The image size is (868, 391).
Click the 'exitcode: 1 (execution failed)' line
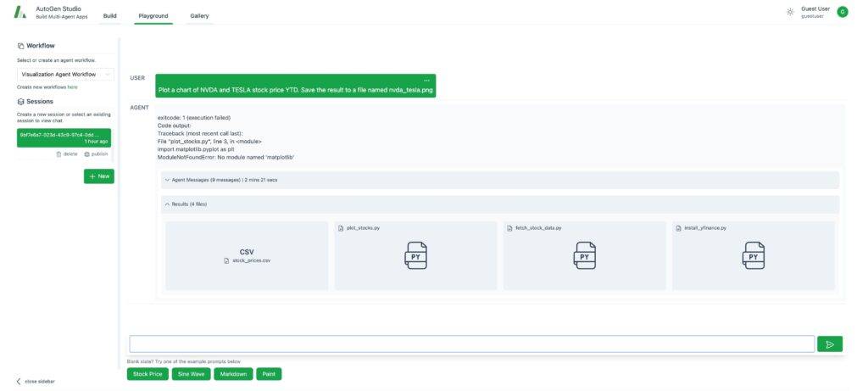pyautogui.click(x=194, y=118)
